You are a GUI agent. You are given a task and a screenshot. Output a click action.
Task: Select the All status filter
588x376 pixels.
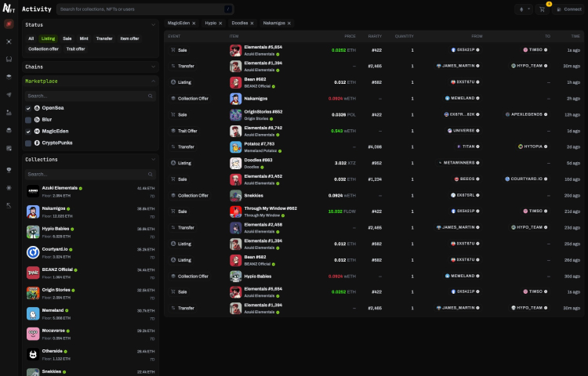tap(31, 38)
